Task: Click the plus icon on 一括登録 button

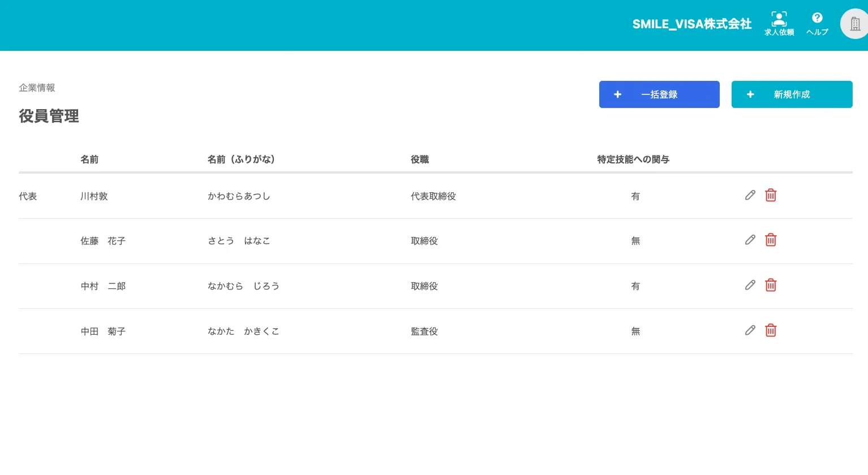Action: (x=617, y=94)
